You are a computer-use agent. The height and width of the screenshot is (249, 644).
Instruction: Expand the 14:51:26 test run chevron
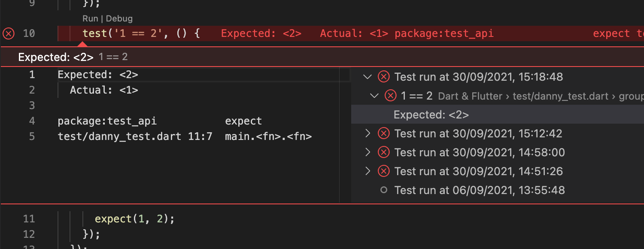(367, 171)
